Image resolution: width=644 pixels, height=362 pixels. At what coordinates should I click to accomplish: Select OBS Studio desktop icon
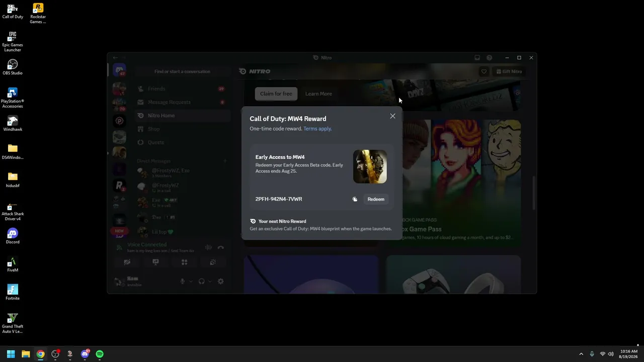[x=13, y=67]
